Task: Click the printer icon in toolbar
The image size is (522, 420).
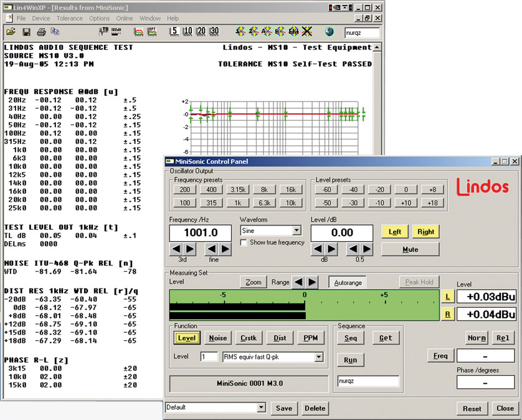Action: (41, 32)
